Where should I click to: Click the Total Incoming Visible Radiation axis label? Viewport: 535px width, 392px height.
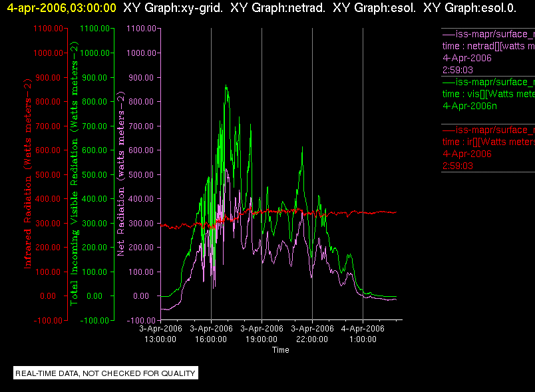74,174
